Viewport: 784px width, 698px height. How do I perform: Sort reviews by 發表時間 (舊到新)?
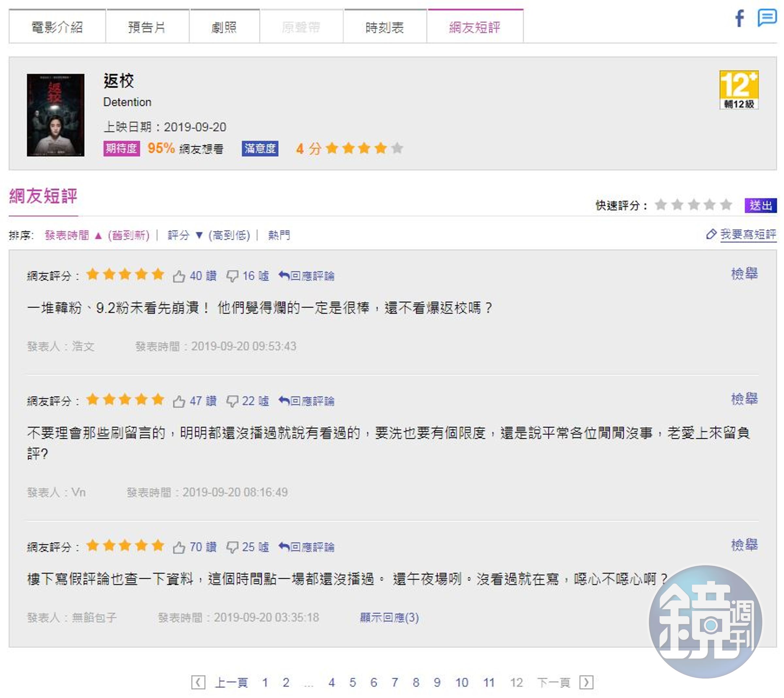[x=97, y=235]
